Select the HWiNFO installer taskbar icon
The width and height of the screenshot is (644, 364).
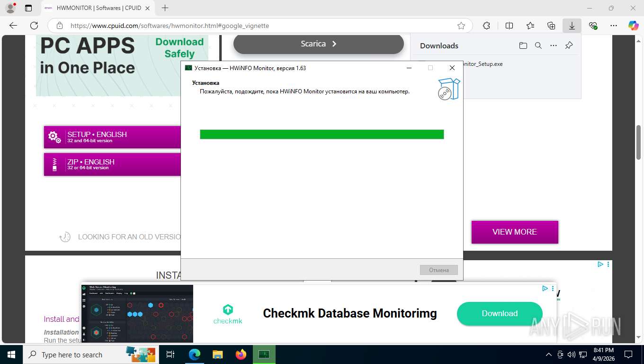[264, 355]
